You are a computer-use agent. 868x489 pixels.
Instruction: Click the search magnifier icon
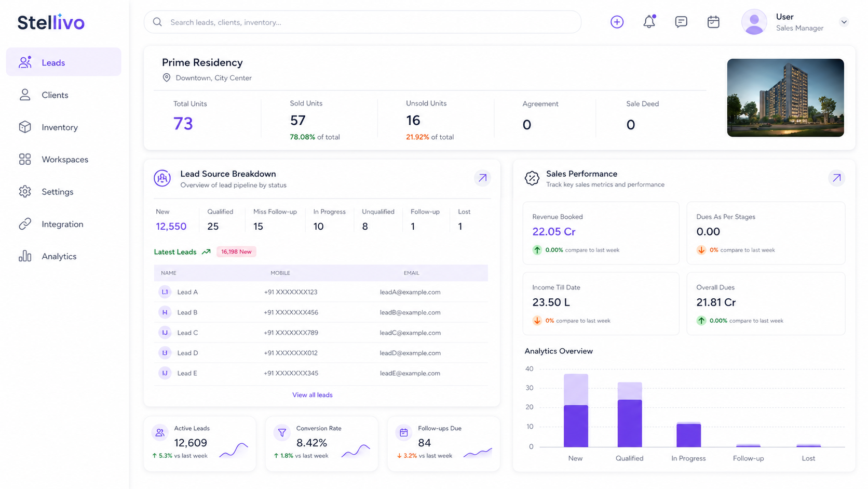pos(157,22)
